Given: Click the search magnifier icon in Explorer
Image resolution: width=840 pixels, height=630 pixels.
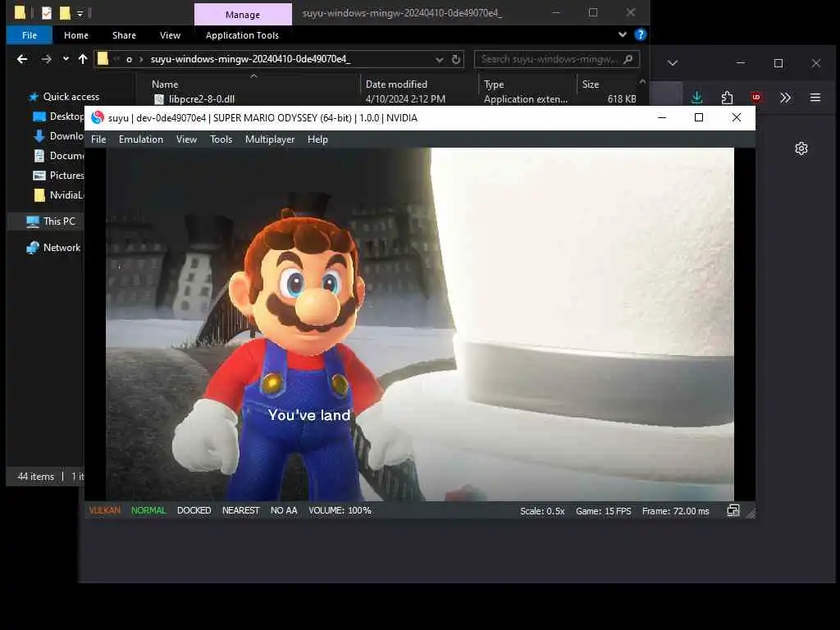Looking at the screenshot, I should [x=628, y=59].
